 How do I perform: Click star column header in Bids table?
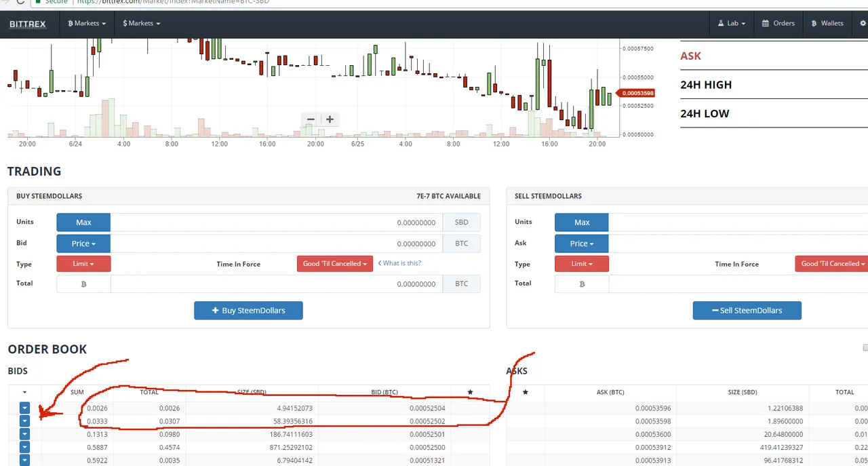470,392
